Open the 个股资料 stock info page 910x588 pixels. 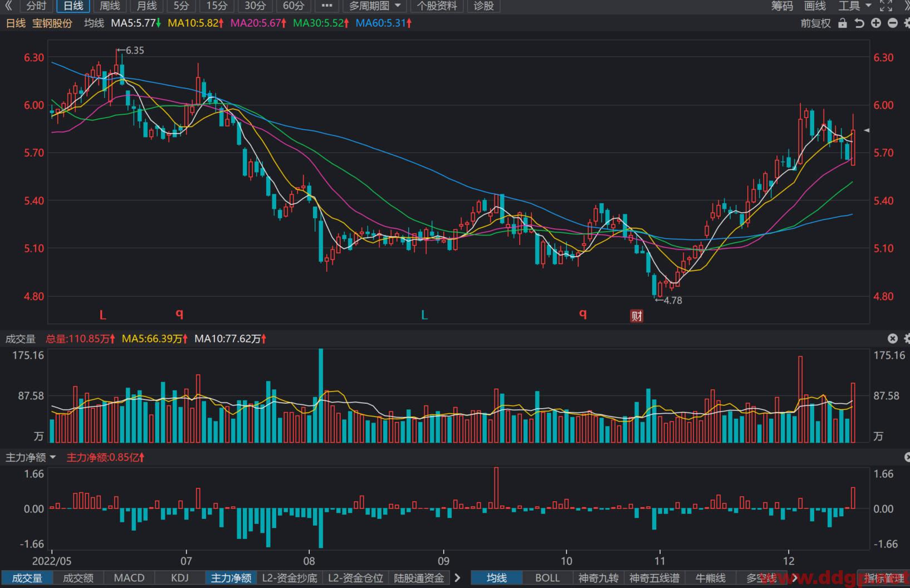(x=437, y=6)
